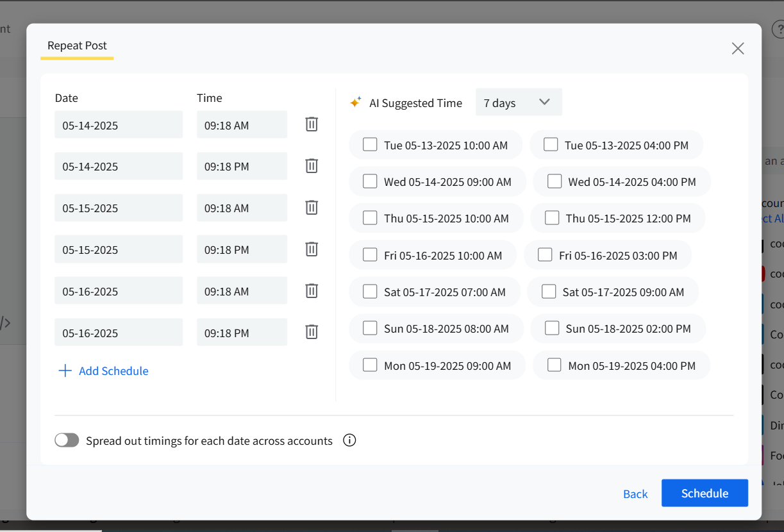Image resolution: width=784 pixels, height=532 pixels.
Task: Delete the 05-14-2025 09:18 PM schedule
Action: (x=312, y=166)
